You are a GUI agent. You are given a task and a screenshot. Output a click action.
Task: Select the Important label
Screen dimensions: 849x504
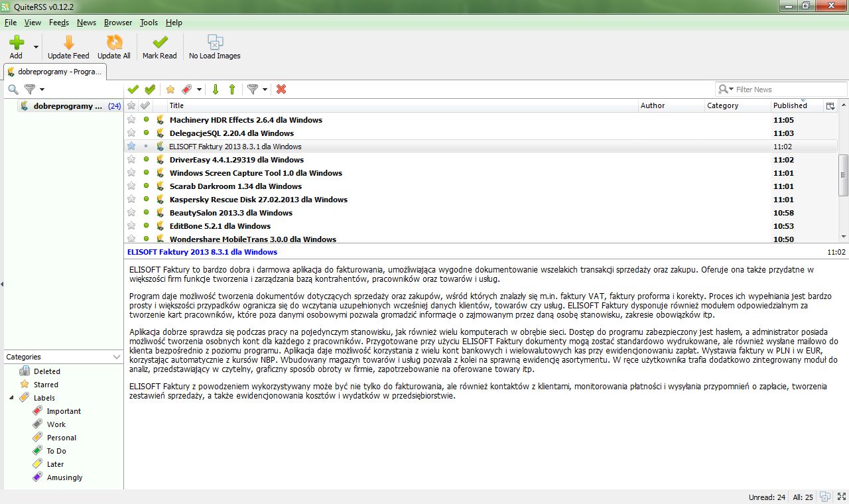64,411
